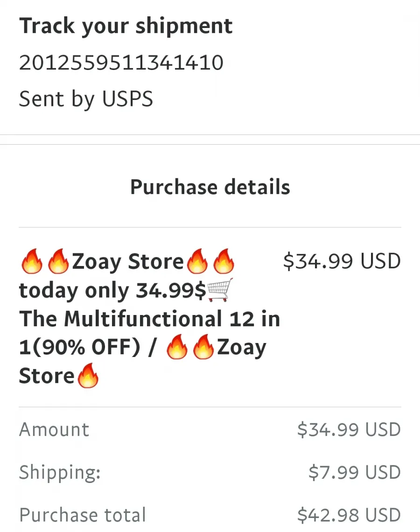Screen dimensions: 420x532
Task: Tap the tracking number 2012559511341410
Action: [x=121, y=63]
